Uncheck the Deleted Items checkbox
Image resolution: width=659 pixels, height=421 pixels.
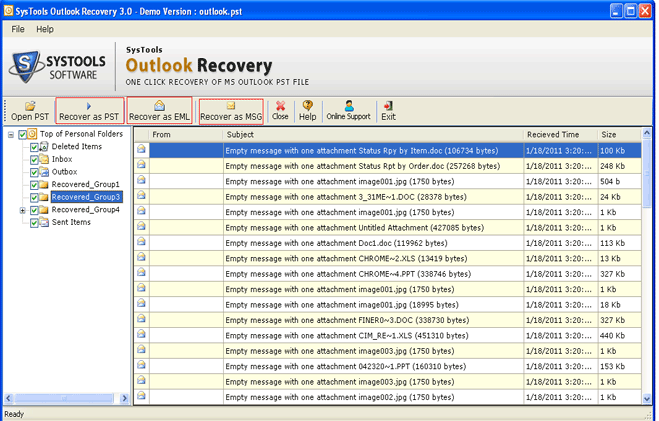(34, 147)
